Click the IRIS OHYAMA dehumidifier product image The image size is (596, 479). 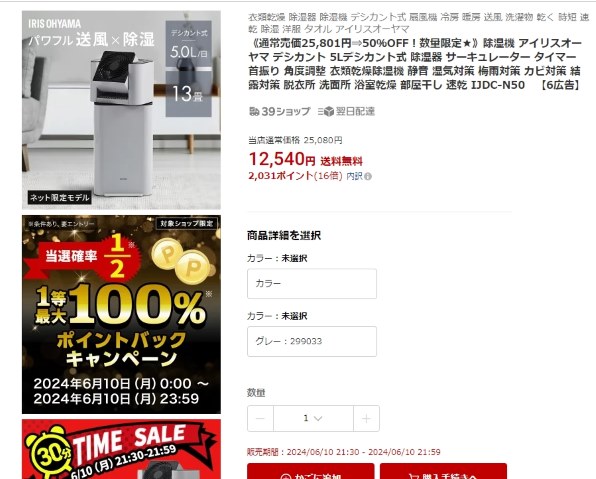[x=121, y=110]
